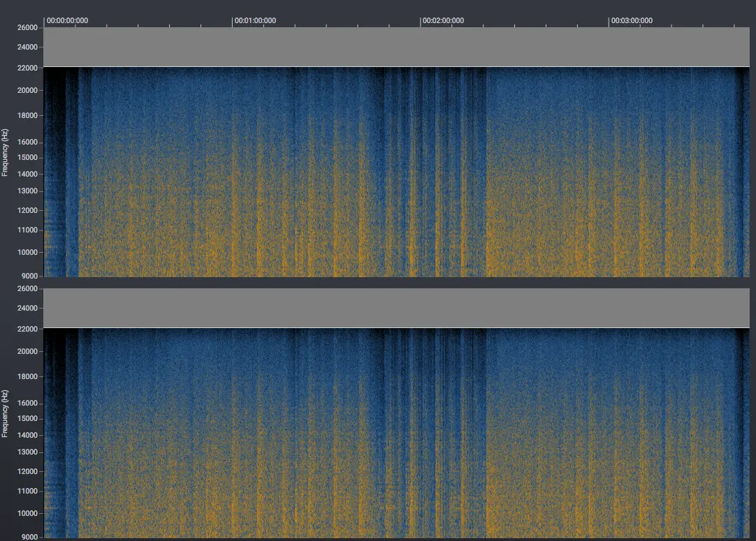Image resolution: width=756 pixels, height=541 pixels.
Task: Click the dark gap between the two channel spectrograms
Action: 397,282
